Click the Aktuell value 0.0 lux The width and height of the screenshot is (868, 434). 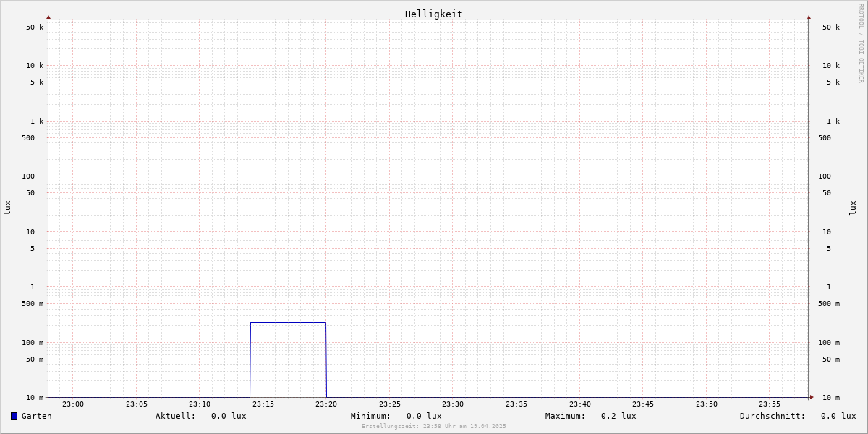229,416
